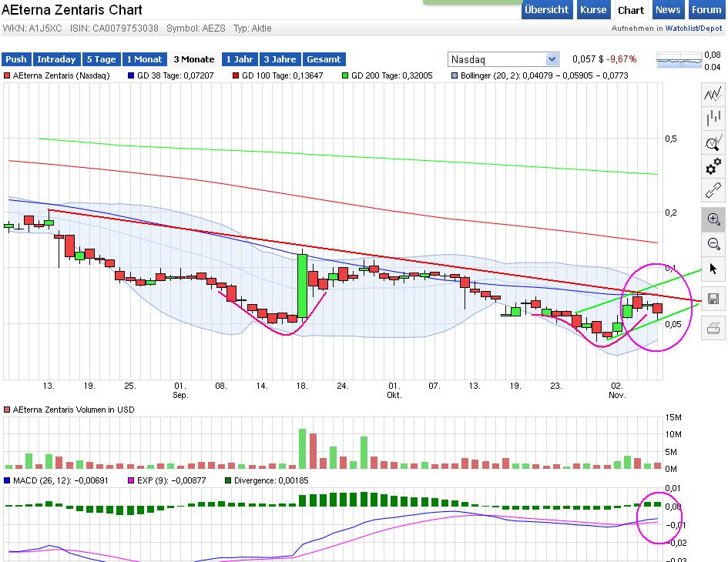
Task: Activate the zoom in tool
Action: pos(713,219)
